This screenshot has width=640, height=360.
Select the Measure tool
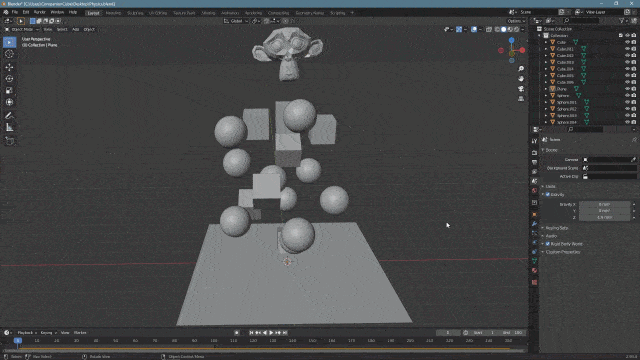9,128
